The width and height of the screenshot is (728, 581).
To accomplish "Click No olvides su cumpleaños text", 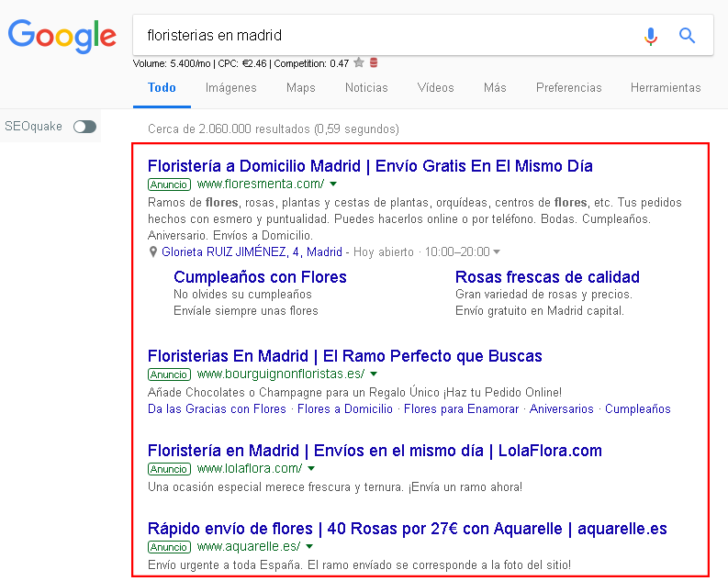I will (242, 295).
